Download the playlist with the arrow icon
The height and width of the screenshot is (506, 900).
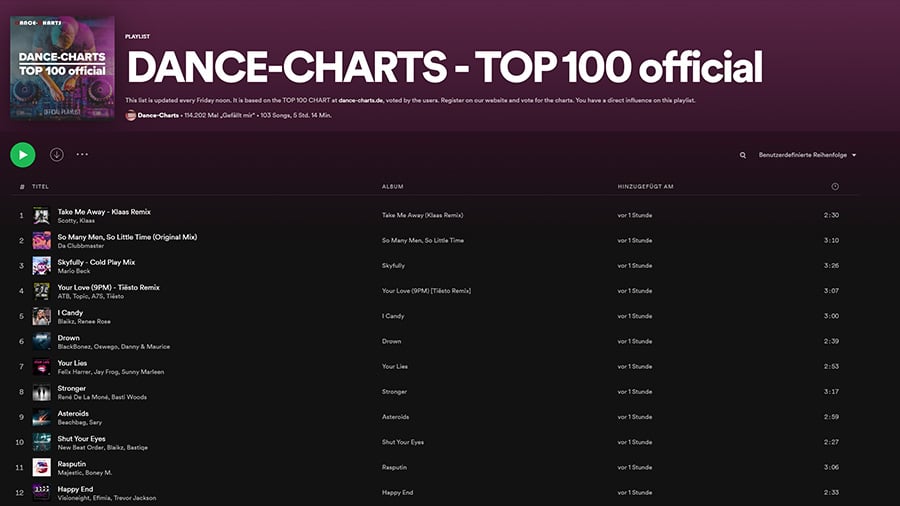[x=56, y=154]
